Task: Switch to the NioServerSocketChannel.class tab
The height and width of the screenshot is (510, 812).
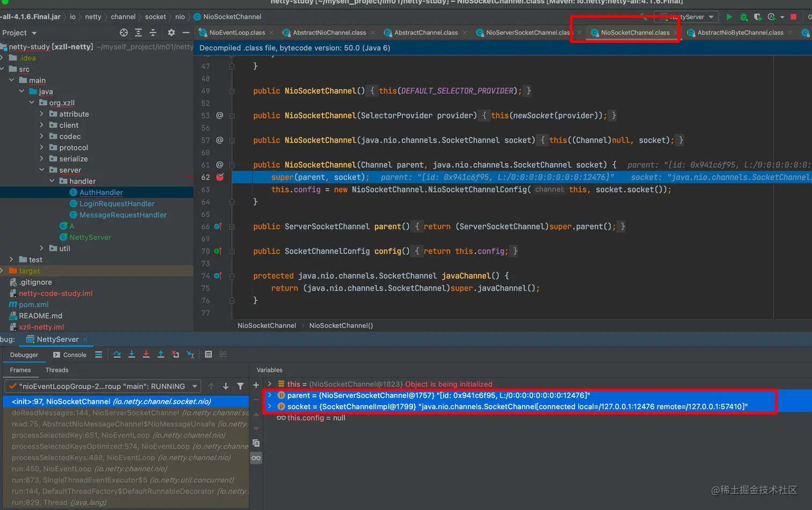Action: (528, 33)
